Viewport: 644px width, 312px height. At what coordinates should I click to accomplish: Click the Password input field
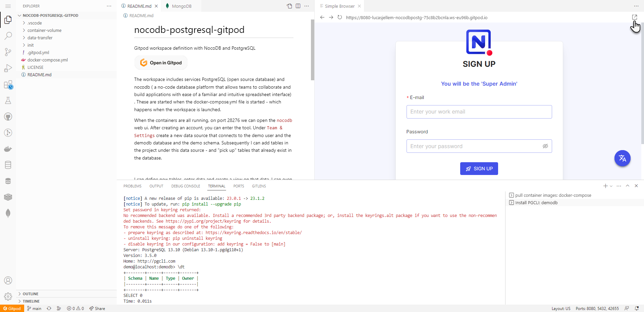pyautogui.click(x=479, y=146)
